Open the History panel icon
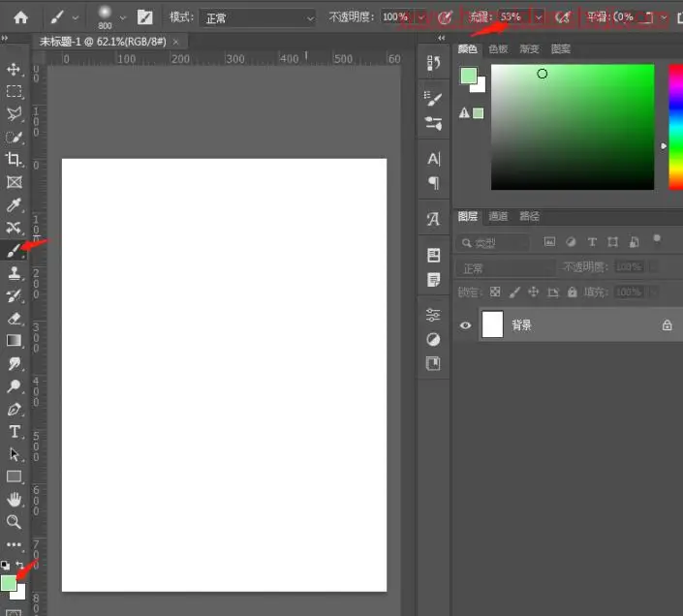The height and width of the screenshot is (616, 683). 433,63
